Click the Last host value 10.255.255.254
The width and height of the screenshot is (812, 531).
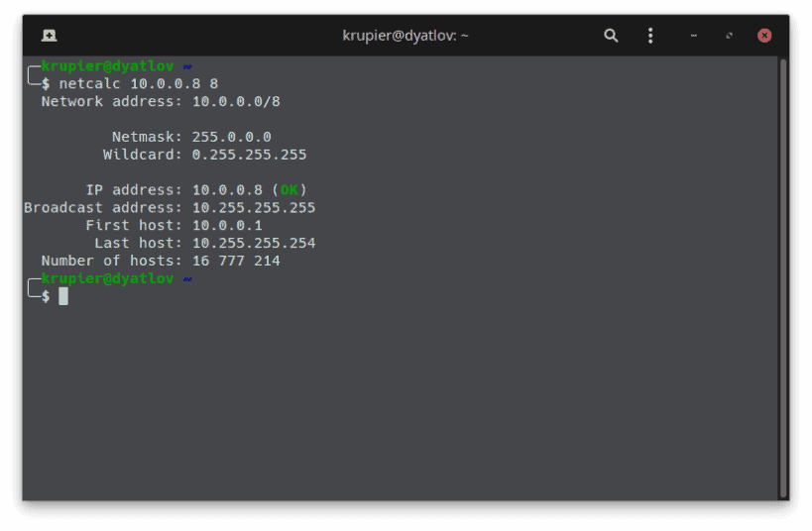click(x=254, y=244)
